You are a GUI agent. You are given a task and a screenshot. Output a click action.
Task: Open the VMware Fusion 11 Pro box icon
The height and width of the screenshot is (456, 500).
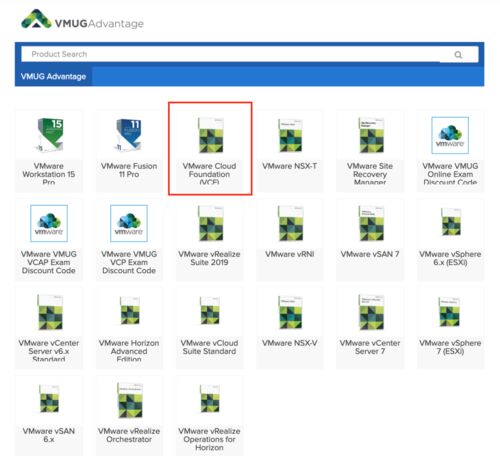point(129,135)
